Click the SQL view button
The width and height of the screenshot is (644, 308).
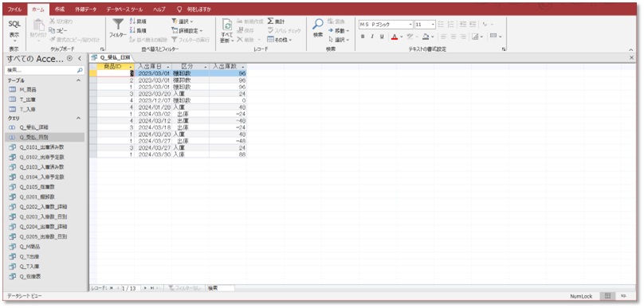tap(14, 31)
